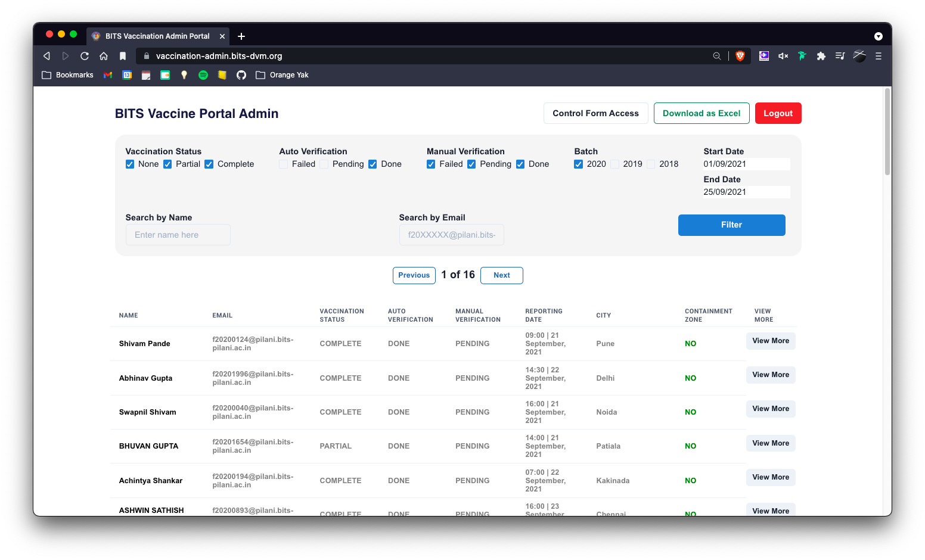Enable Batch 2019 checkbox
Image resolution: width=925 pixels, height=560 pixels.
614,164
